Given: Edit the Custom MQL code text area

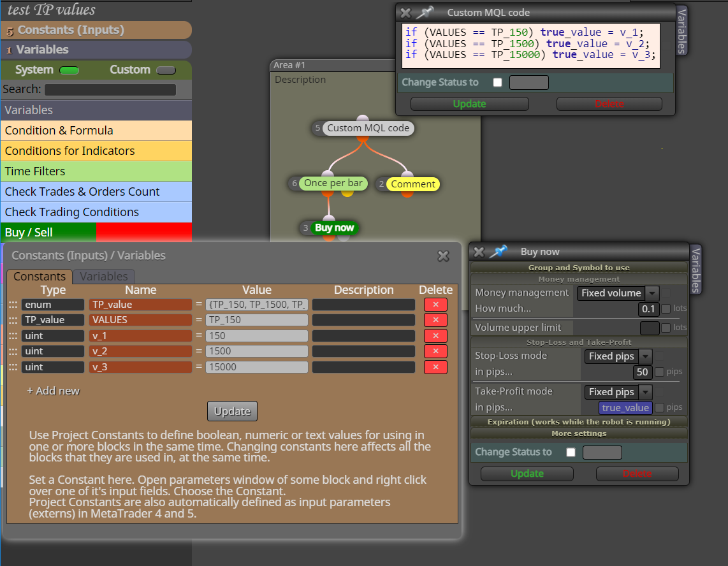Looking at the screenshot, I should click(530, 46).
